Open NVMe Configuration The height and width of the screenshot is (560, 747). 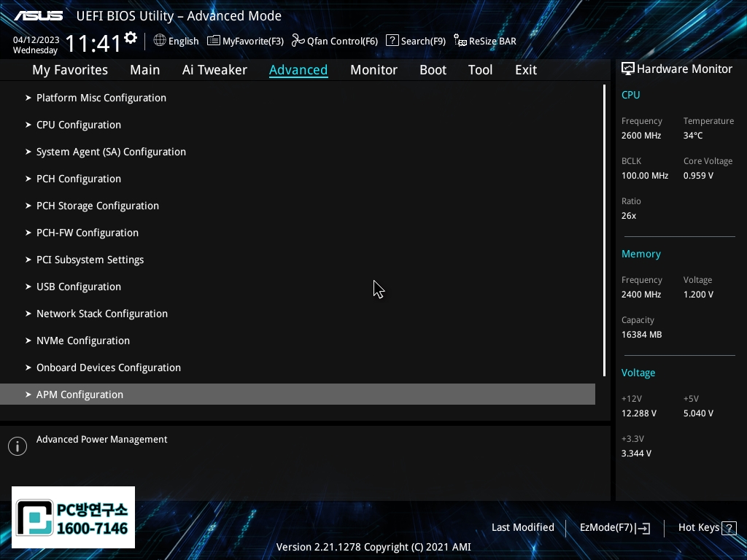pos(83,341)
